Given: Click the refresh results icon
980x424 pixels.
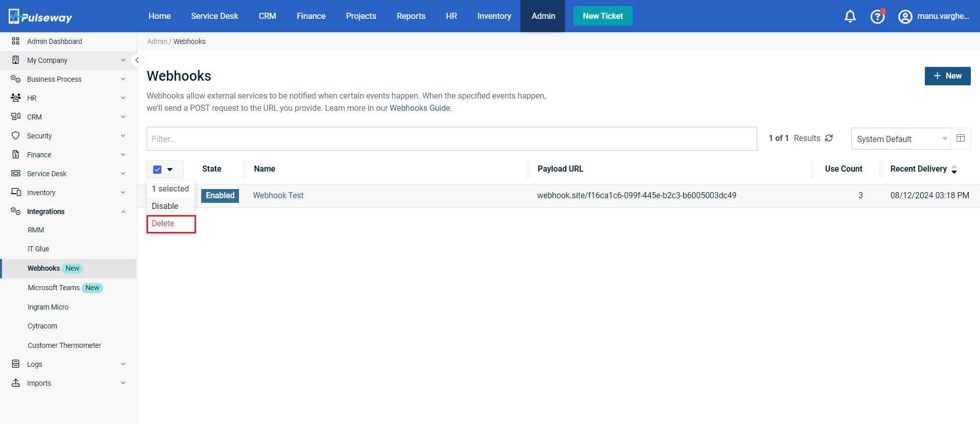Looking at the screenshot, I should click(x=829, y=138).
